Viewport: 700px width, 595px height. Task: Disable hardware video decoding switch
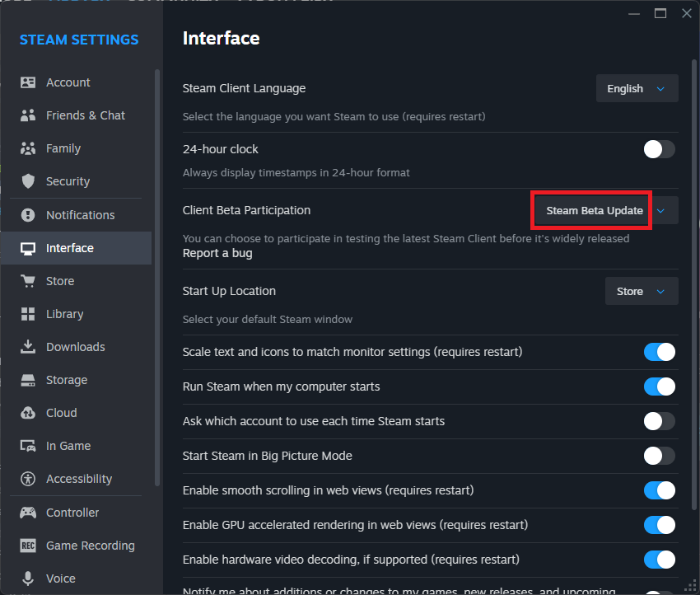point(659,560)
